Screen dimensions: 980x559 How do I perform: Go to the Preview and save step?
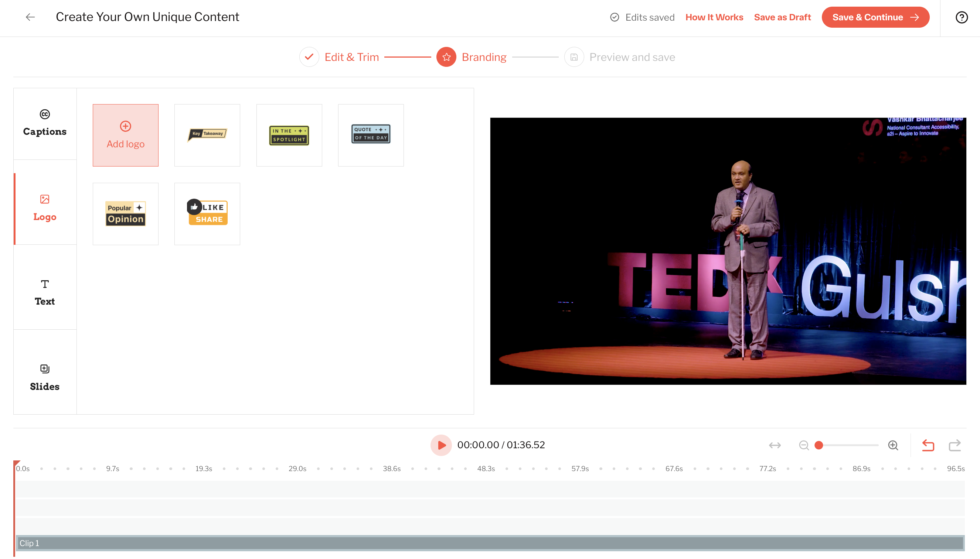[632, 57]
